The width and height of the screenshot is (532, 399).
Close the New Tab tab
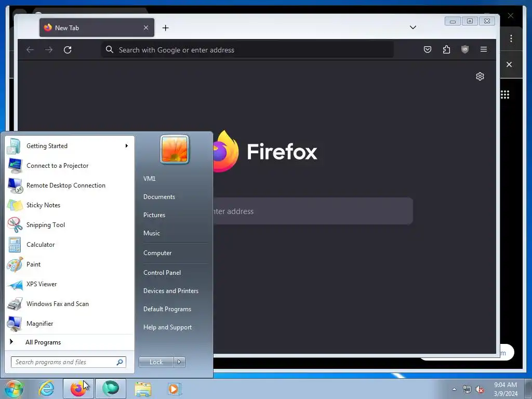[146, 28]
